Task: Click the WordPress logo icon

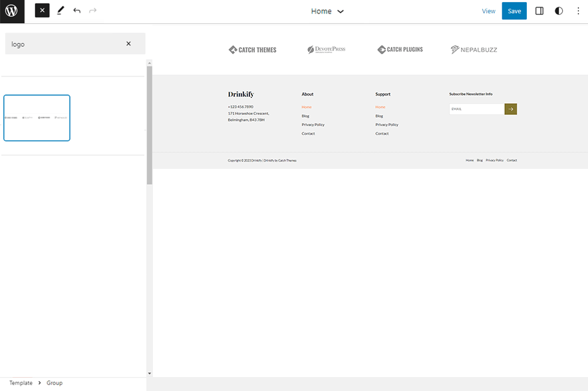Action: click(12, 11)
